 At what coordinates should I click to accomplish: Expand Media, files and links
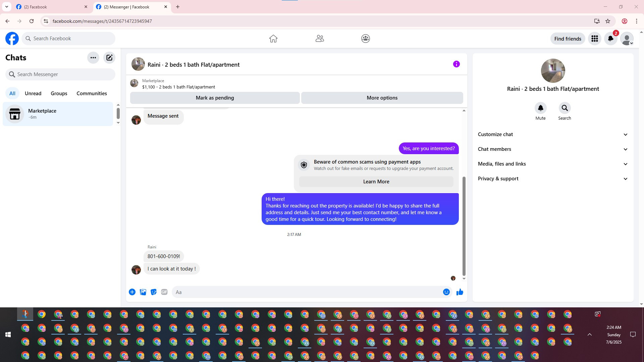552,164
